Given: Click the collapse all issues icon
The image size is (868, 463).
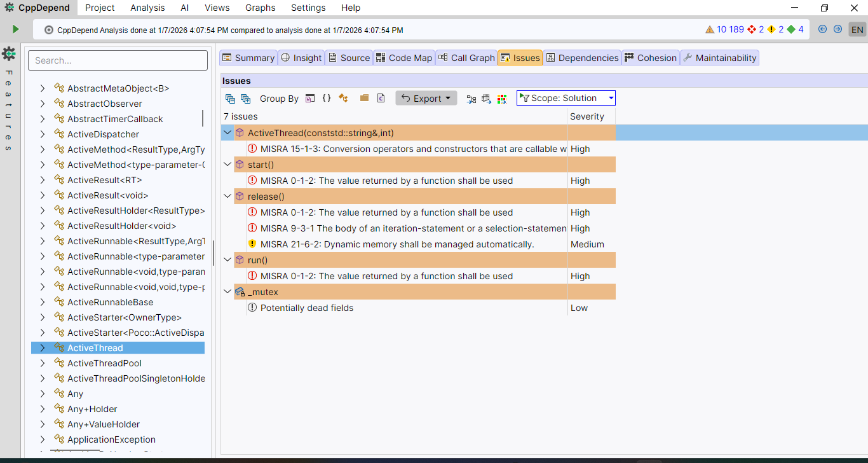Looking at the screenshot, I should tap(230, 99).
